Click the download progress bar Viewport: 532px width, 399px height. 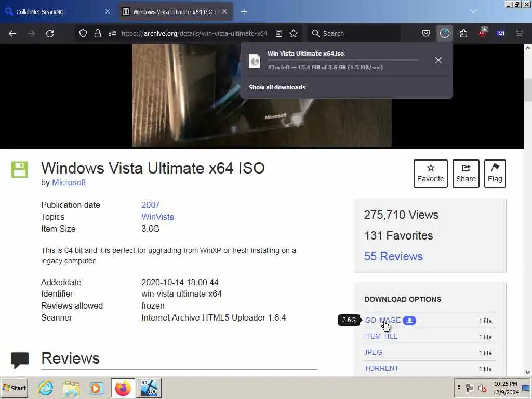pyautogui.click(x=343, y=60)
